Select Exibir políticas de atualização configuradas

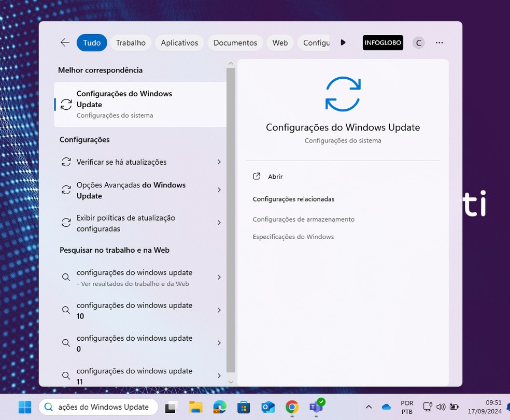[x=140, y=223]
